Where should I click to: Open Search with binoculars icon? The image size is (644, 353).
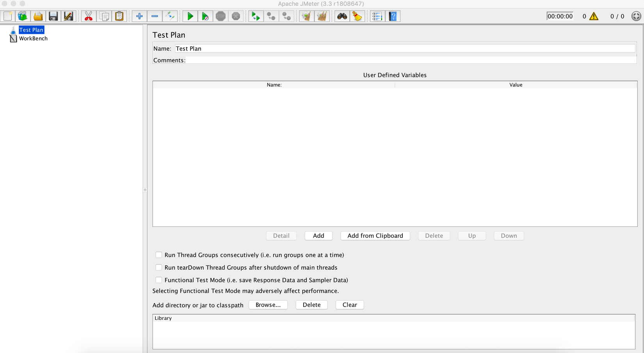click(342, 16)
